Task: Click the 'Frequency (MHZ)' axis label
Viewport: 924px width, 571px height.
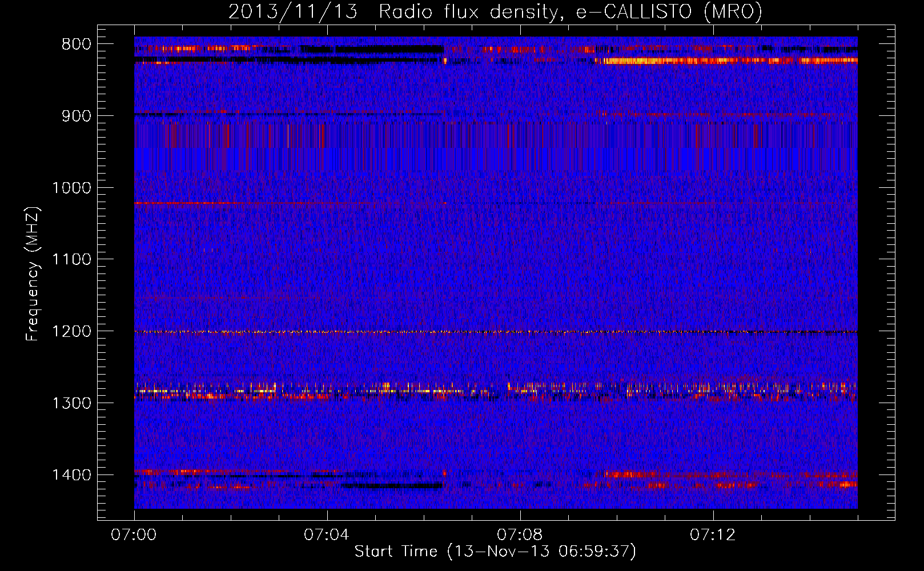Action: pyautogui.click(x=33, y=275)
